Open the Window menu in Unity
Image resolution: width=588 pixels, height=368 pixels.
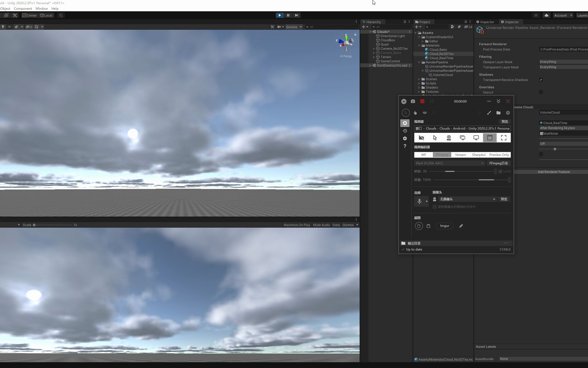pyautogui.click(x=41, y=8)
